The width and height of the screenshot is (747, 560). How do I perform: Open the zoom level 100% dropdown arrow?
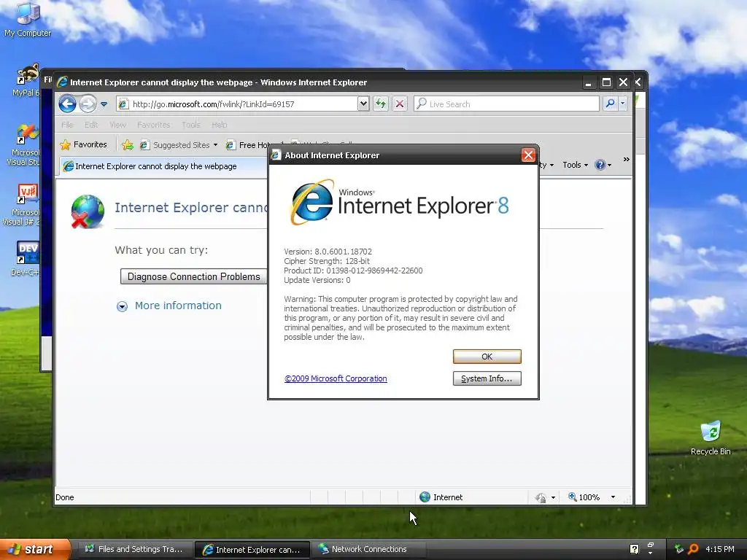[613, 497]
